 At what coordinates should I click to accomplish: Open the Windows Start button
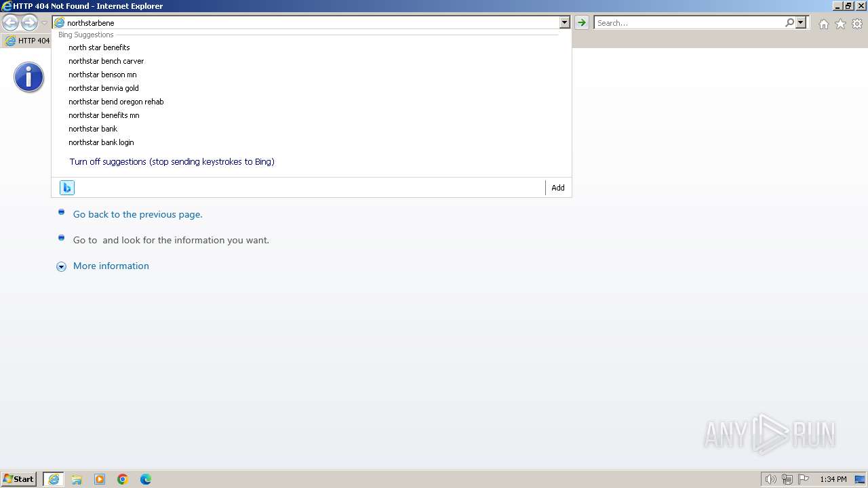tap(19, 479)
